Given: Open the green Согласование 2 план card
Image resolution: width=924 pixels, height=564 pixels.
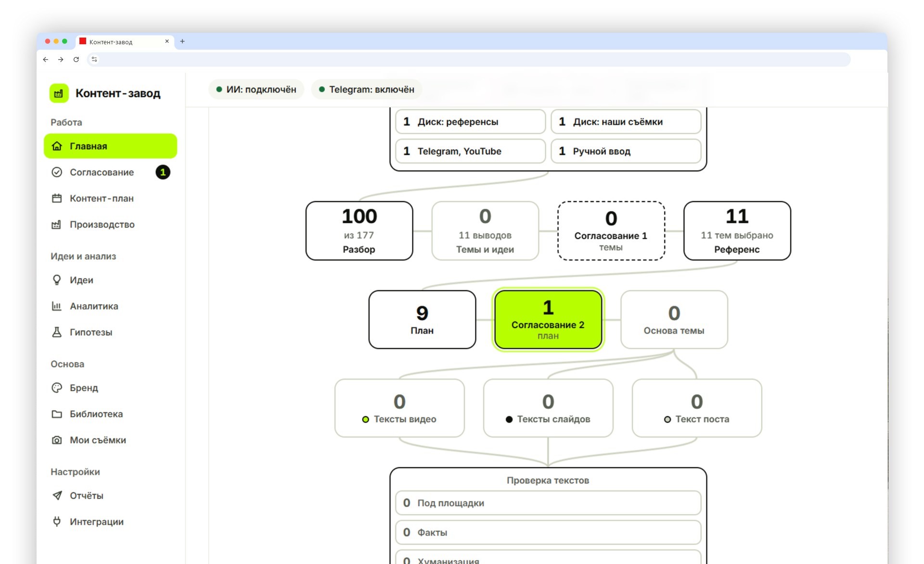Looking at the screenshot, I should [548, 320].
